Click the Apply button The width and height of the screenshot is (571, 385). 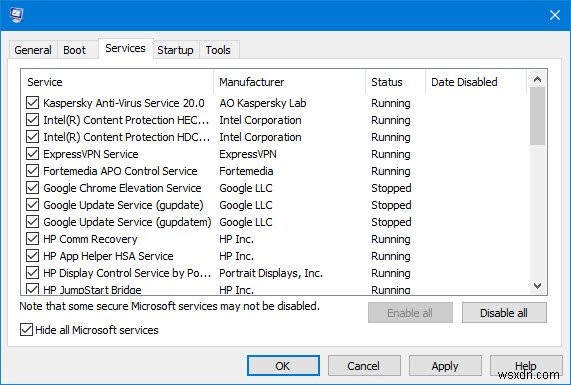(445, 366)
